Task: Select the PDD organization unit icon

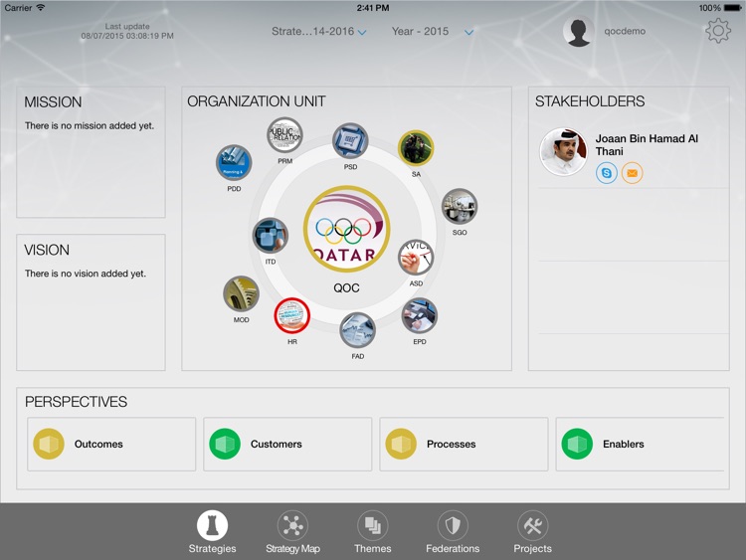Action: pyautogui.click(x=234, y=163)
